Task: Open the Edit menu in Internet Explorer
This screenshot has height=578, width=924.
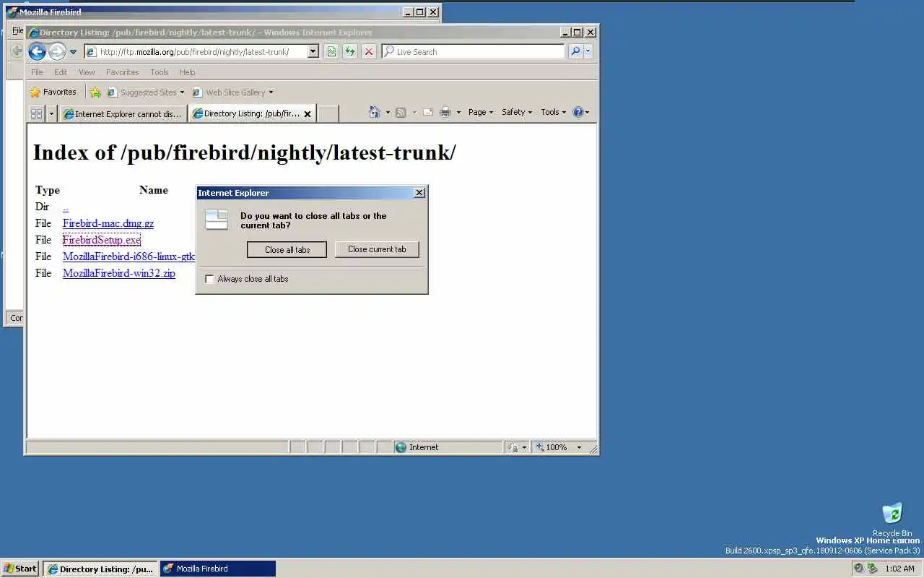Action: click(61, 72)
